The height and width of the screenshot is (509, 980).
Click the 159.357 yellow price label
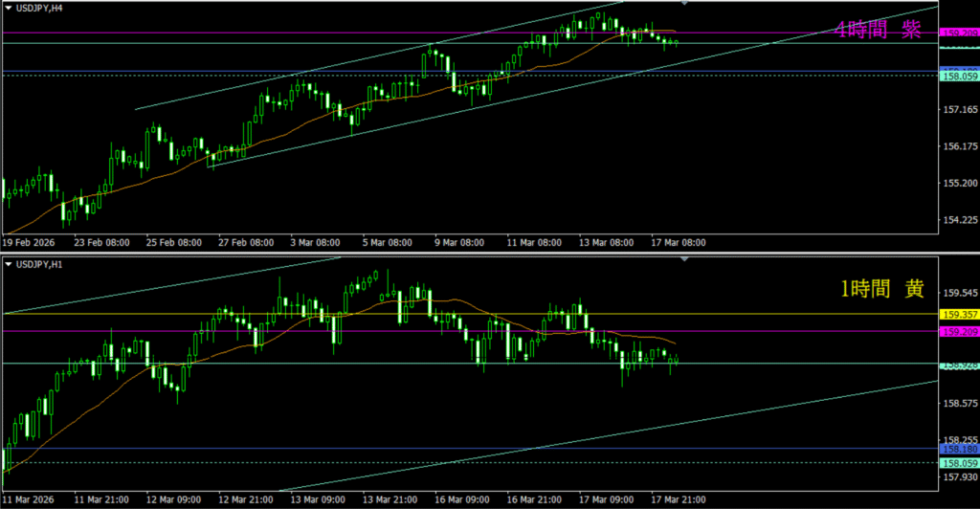(x=958, y=314)
